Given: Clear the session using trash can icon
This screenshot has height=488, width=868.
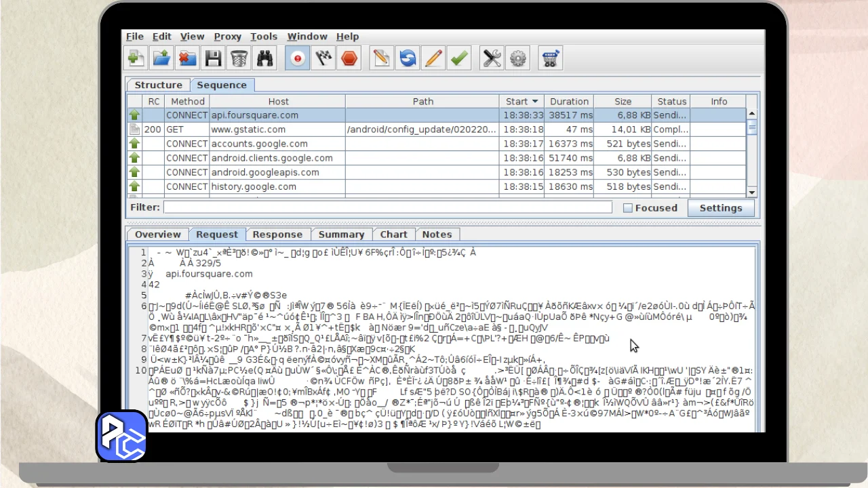Looking at the screenshot, I should (x=239, y=59).
